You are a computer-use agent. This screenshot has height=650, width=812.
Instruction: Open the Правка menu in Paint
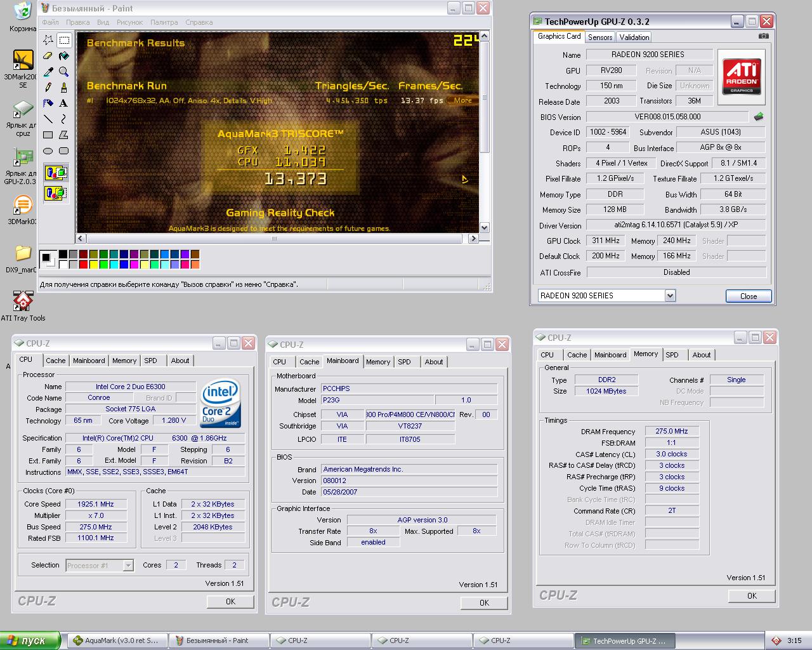78,22
